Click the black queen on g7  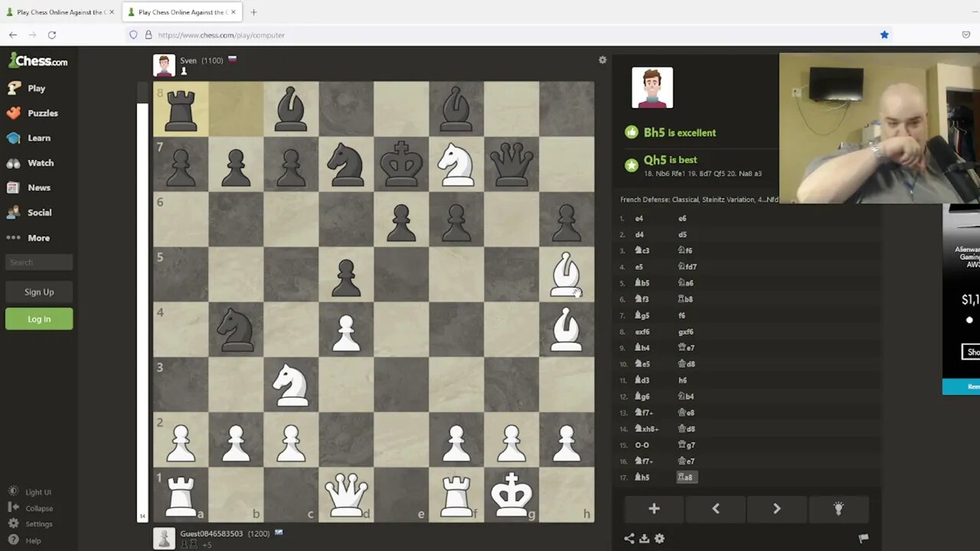point(511,164)
